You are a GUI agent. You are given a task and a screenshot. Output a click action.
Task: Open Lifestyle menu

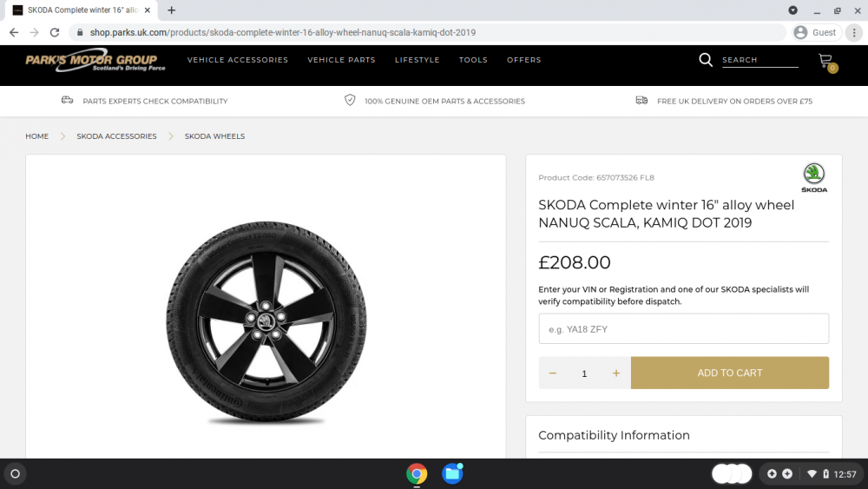[417, 60]
